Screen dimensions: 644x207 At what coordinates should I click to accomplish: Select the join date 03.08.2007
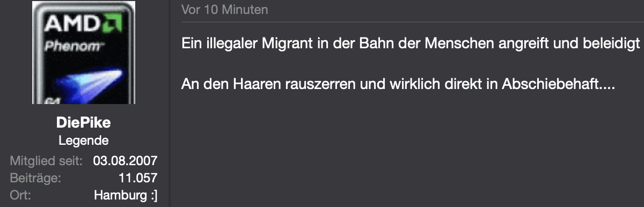(125, 160)
